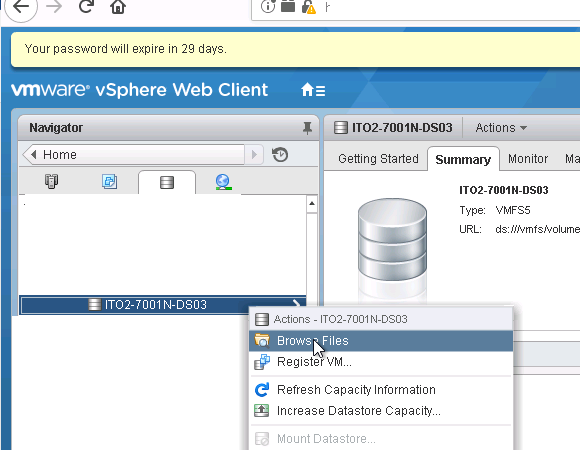Switch to VMs and Templates navigator tab
The height and width of the screenshot is (450, 580).
(x=109, y=182)
